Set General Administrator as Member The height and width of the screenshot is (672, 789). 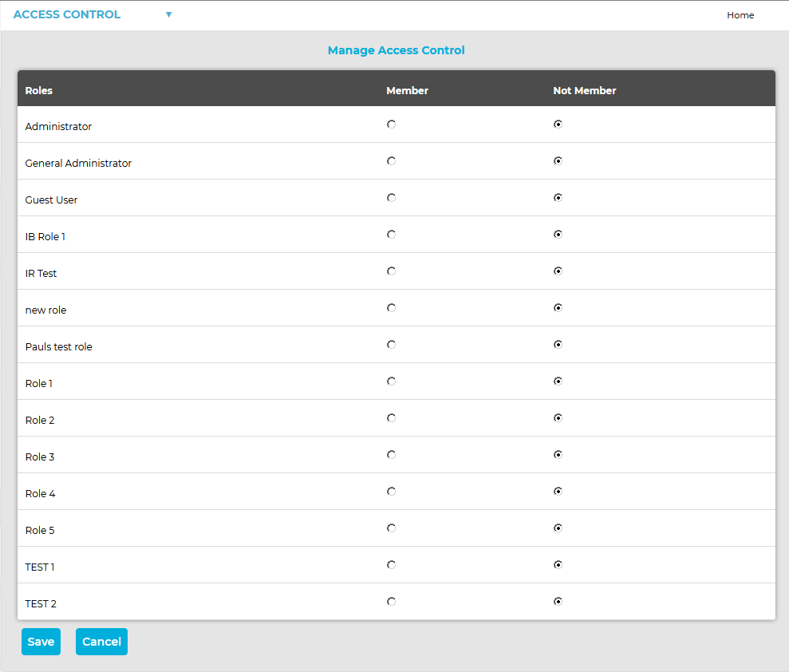point(392,161)
